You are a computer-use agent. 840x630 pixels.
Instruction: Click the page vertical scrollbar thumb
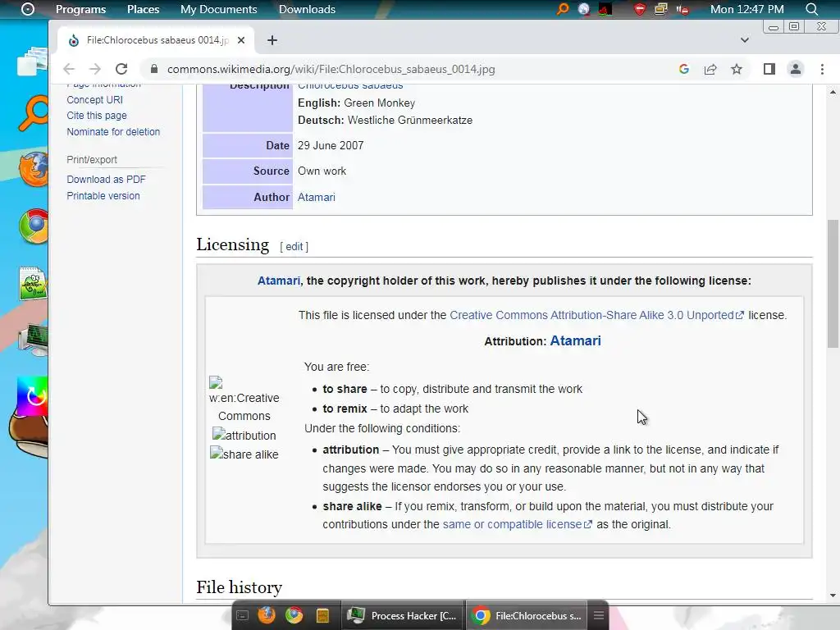(833, 283)
